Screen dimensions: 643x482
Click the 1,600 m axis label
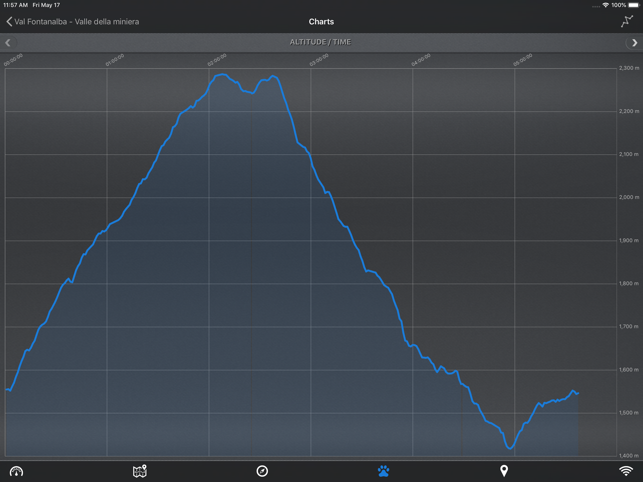tap(629, 370)
